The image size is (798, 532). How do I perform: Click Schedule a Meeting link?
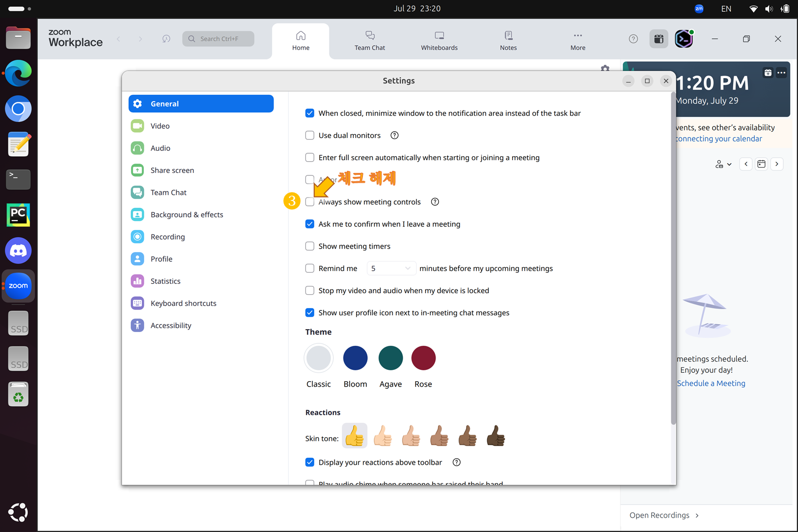click(711, 383)
